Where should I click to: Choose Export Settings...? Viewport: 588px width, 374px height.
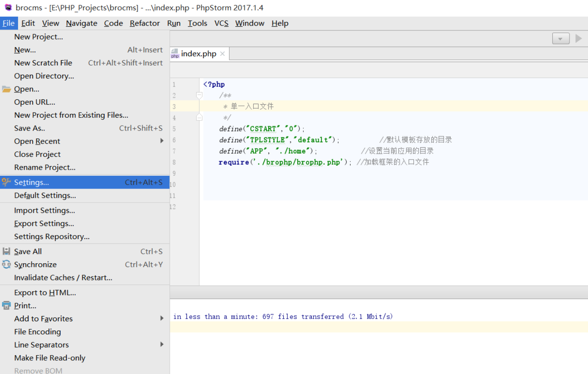click(84, 224)
